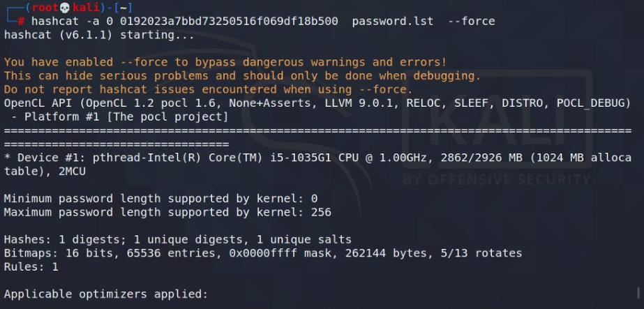Click 'Applicable optimizers applied:' text
Viewport: 644px width, 309px height.
click(106, 294)
